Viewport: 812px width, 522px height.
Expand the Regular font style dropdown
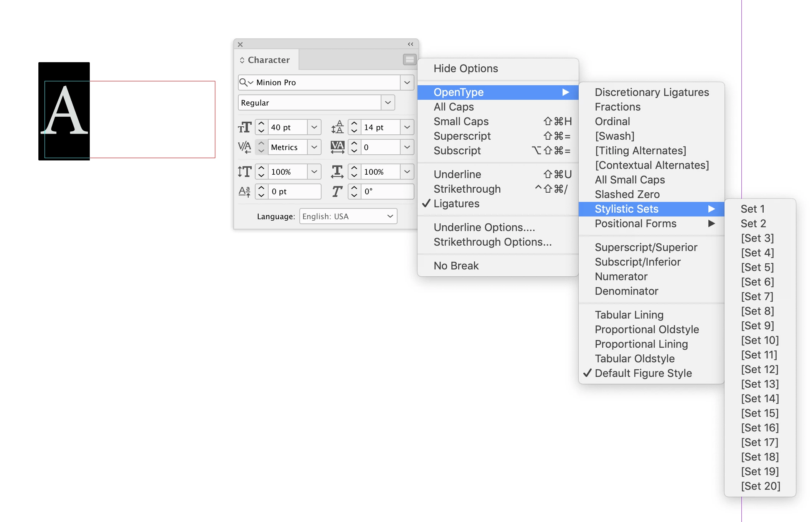(x=388, y=102)
